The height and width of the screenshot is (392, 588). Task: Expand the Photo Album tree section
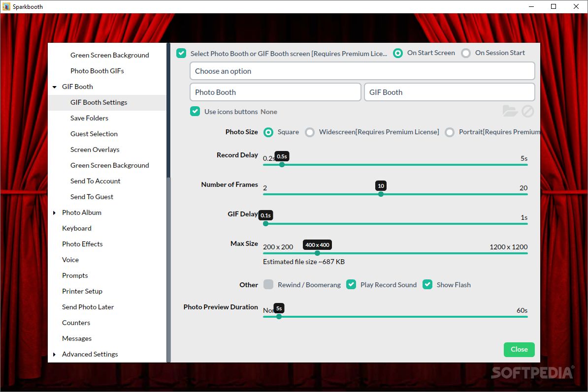pos(54,212)
